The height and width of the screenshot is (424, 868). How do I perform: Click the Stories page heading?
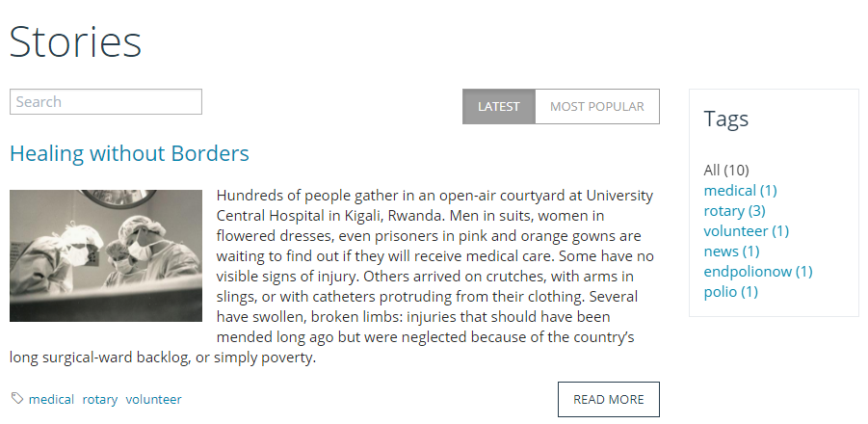pyautogui.click(x=76, y=42)
